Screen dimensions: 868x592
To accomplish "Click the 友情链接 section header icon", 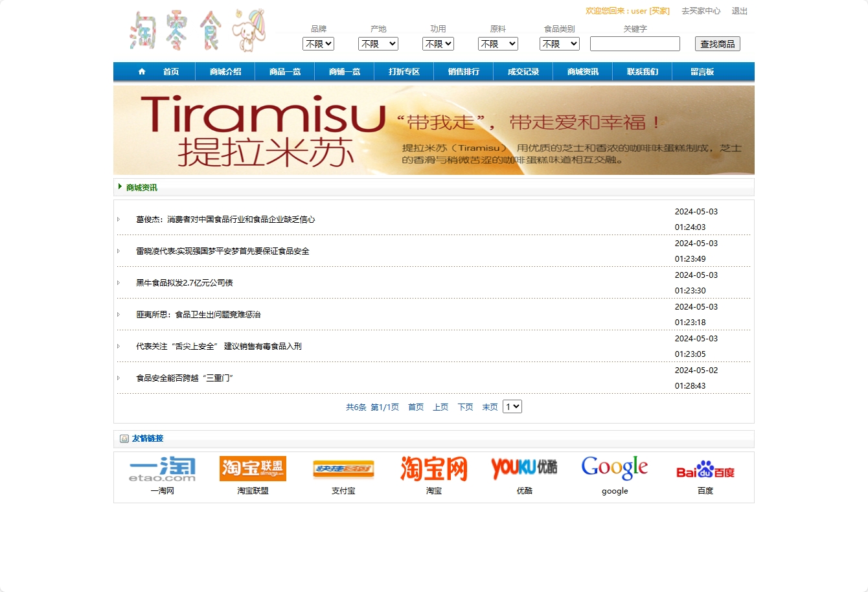I will point(124,438).
